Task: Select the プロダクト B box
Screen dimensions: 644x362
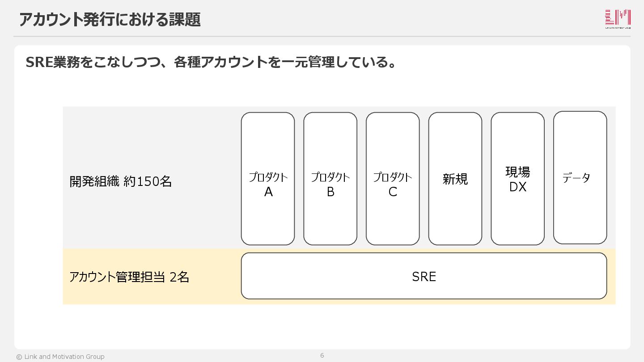Action: tap(330, 179)
